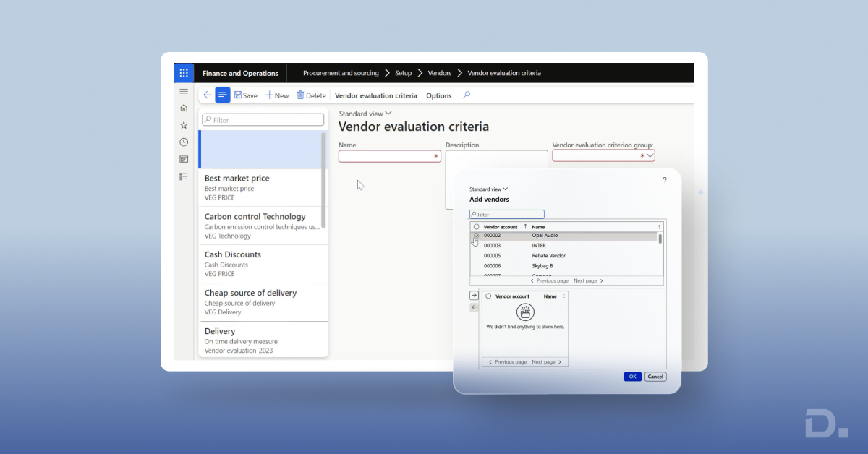Select the Cheap source of delivery criterion
This screenshot has width=868, height=454.
click(x=263, y=302)
